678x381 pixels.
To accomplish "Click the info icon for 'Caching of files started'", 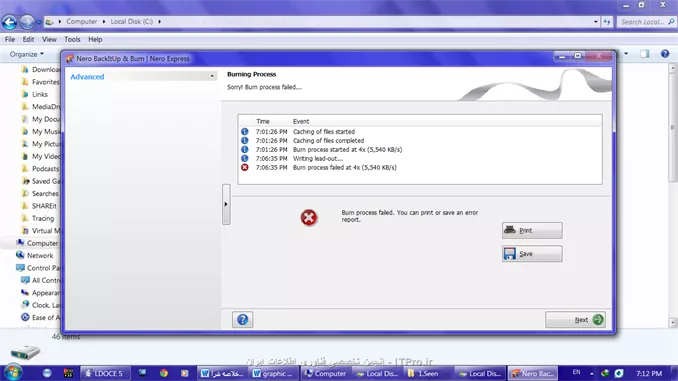I will pos(245,131).
